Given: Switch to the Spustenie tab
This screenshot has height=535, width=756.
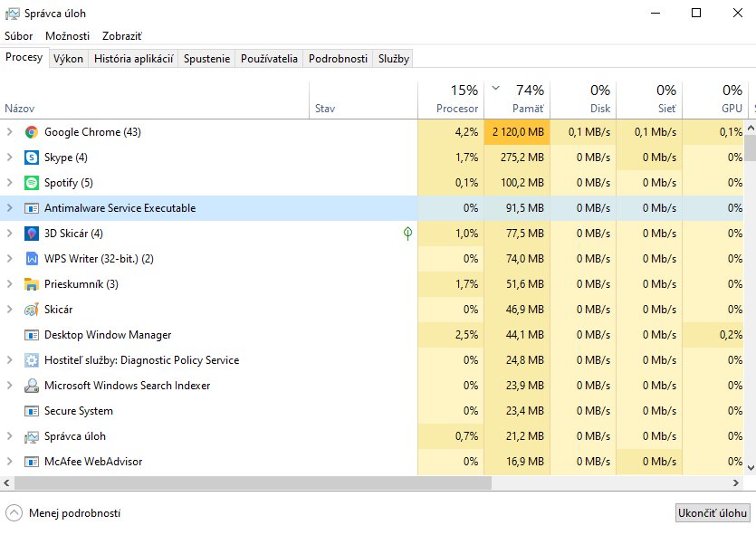Looking at the screenshot, I should (x=206, y=59).
